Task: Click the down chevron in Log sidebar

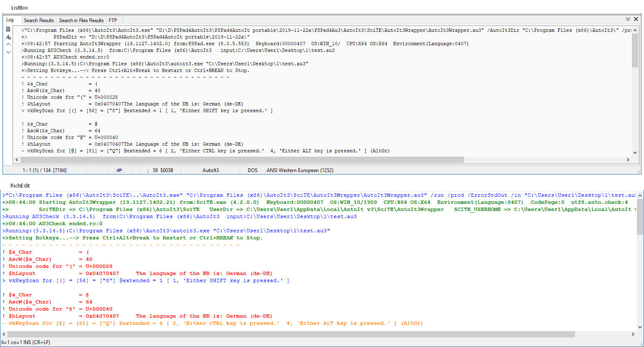Action: pyautogui.click(x=8, y=52)
